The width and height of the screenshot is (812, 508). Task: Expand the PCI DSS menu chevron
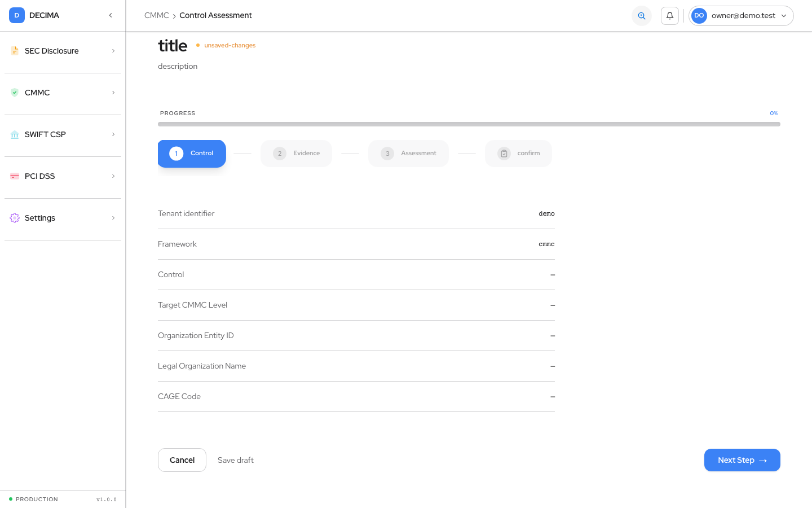pyautogui.click(x=113, y=176)
